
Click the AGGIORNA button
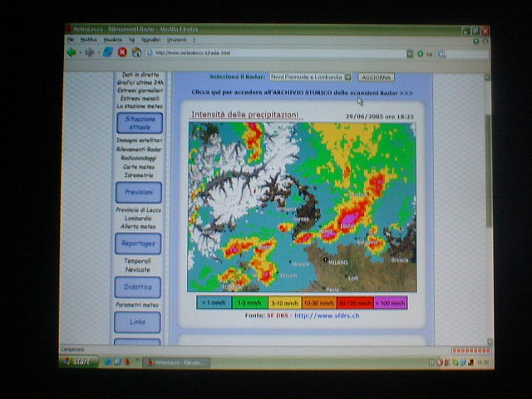point(376,76)
